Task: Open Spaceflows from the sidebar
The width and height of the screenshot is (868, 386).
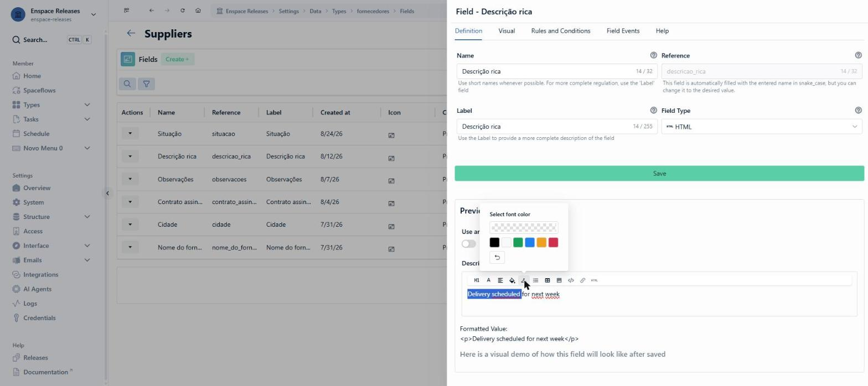Action: point(39,90)
